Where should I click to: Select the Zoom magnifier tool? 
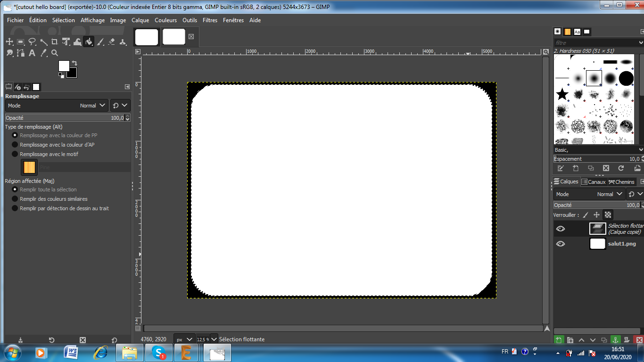[55, 53]
